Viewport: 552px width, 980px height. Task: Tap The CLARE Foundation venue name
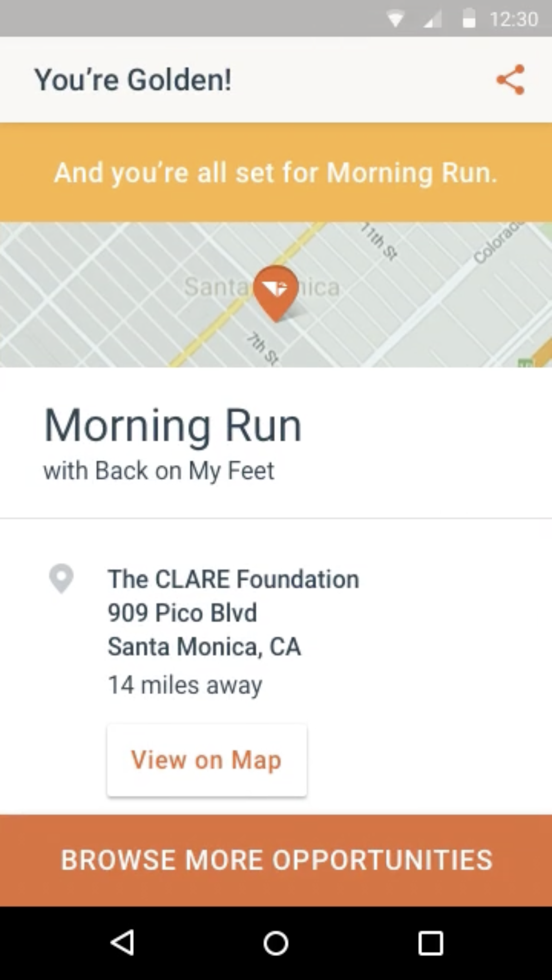pyautogui.click(x=233, y=579)
